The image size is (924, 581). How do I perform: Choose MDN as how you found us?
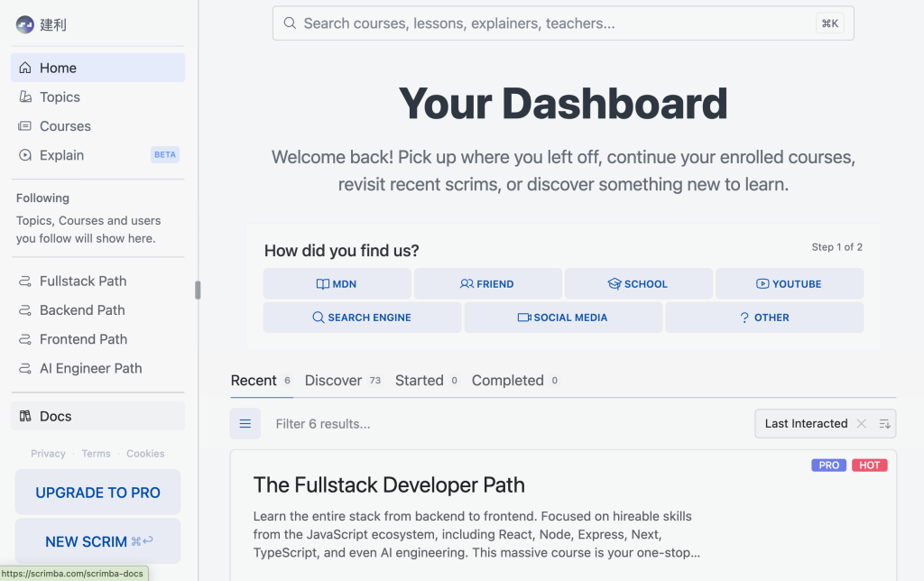click(337, 283)
